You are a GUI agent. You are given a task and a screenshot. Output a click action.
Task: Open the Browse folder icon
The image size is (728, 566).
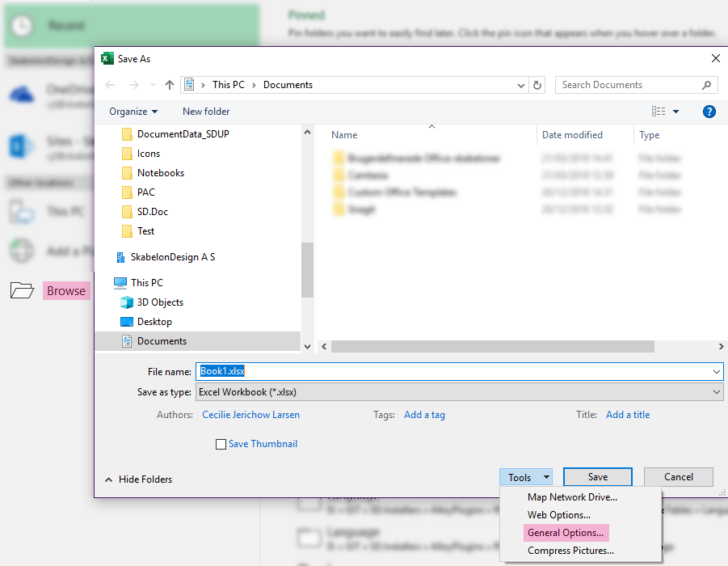[x=22, y=290]
